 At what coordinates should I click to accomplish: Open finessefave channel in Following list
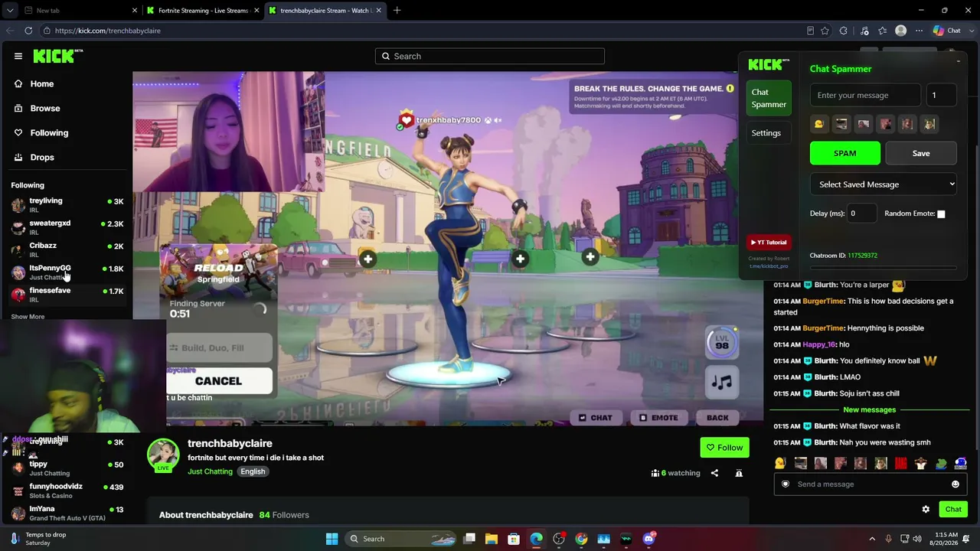click(67, 295)
